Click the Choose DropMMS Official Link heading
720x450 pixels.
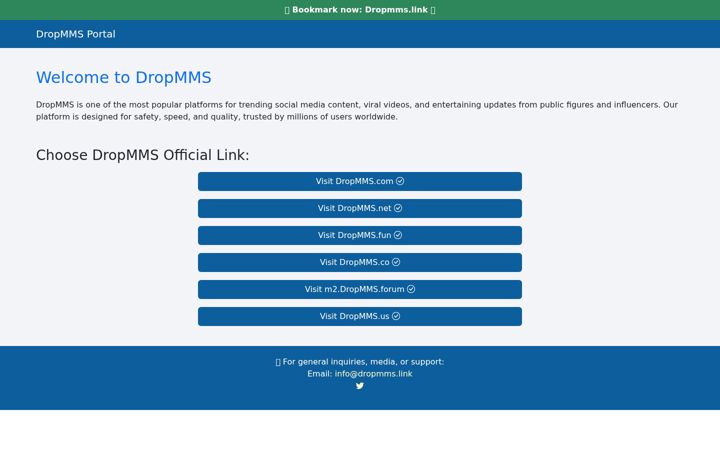(142, 155)
